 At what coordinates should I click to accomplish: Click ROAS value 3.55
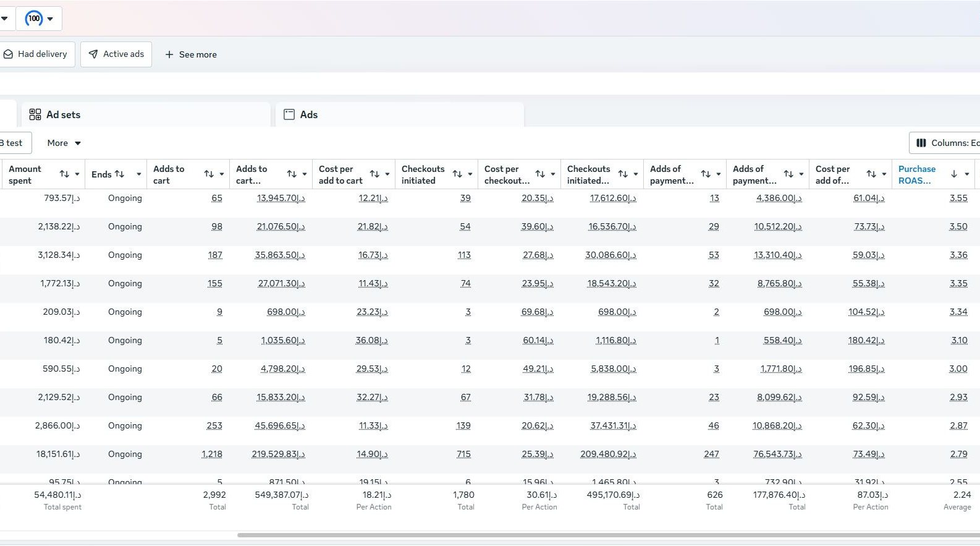coord(958,198)
